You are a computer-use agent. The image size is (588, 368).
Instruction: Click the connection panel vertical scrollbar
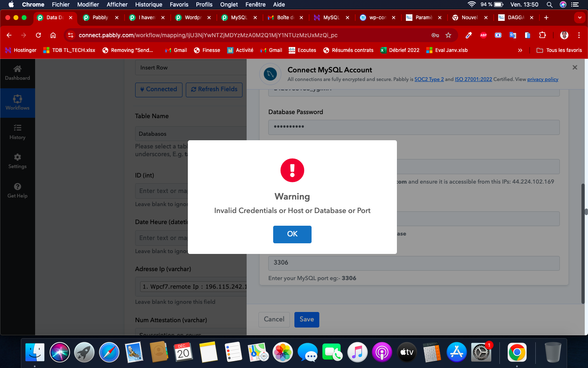583,243
